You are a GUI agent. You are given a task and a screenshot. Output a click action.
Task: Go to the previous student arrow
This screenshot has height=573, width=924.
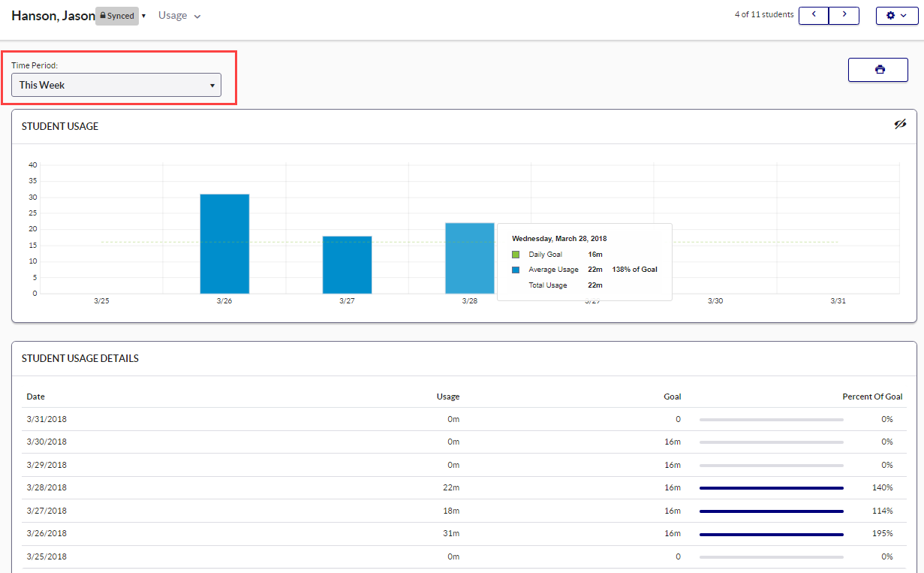pos(814,15)
